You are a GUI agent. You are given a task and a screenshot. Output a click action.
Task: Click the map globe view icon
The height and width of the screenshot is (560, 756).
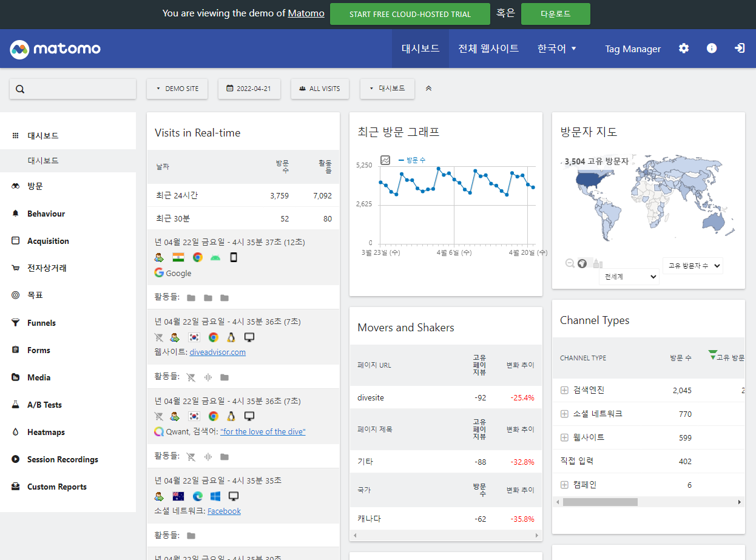582,263
